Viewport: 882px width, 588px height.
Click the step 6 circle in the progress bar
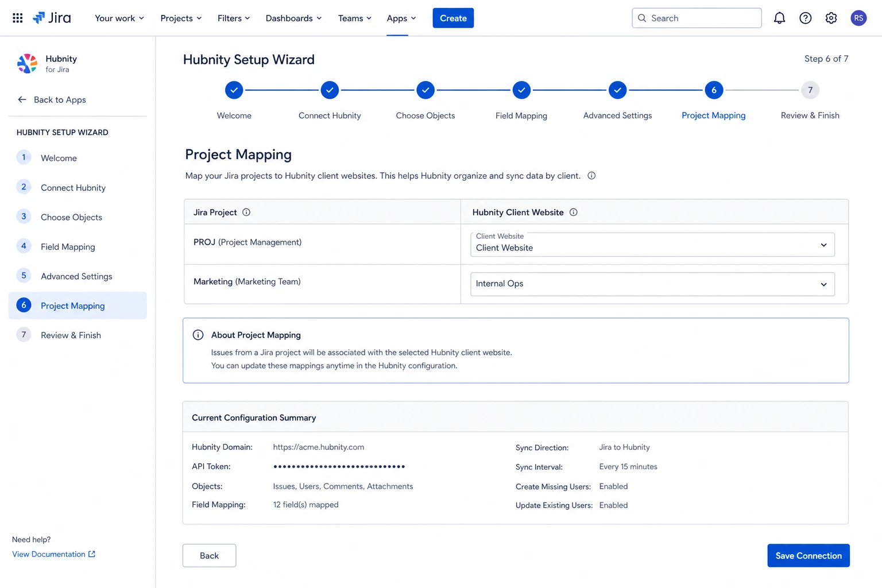tap(714, 90)
